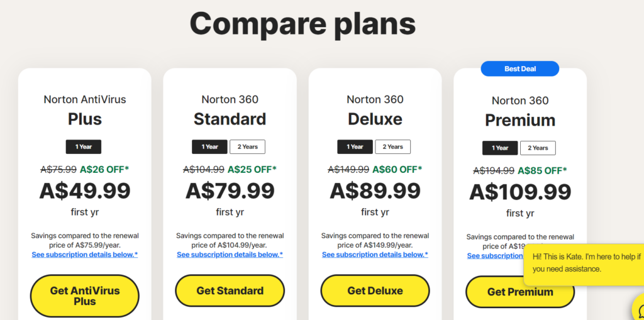Select 1 Year for Norton 360 Premium
Screen dimensions: 644x320
pos(500,148)
